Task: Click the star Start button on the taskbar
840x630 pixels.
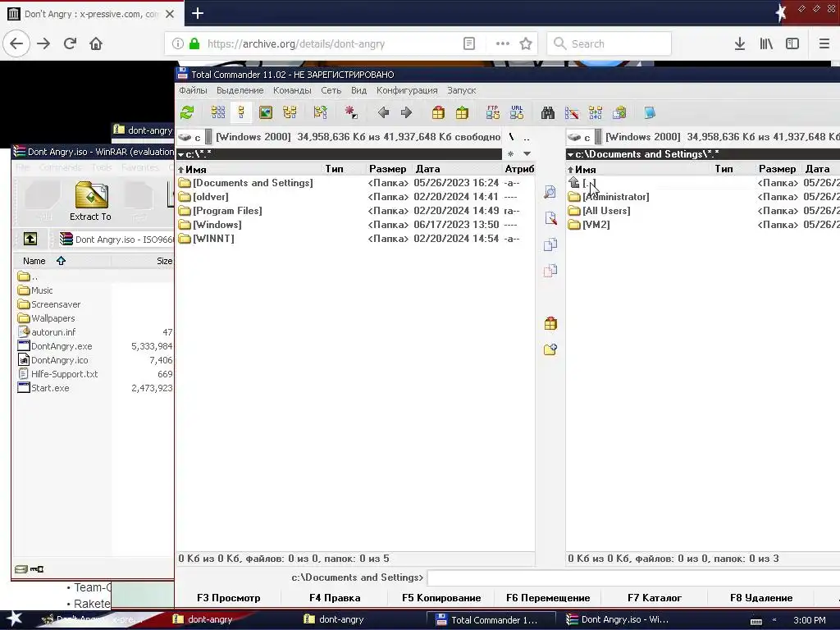Action: click(x=14, y=619)
